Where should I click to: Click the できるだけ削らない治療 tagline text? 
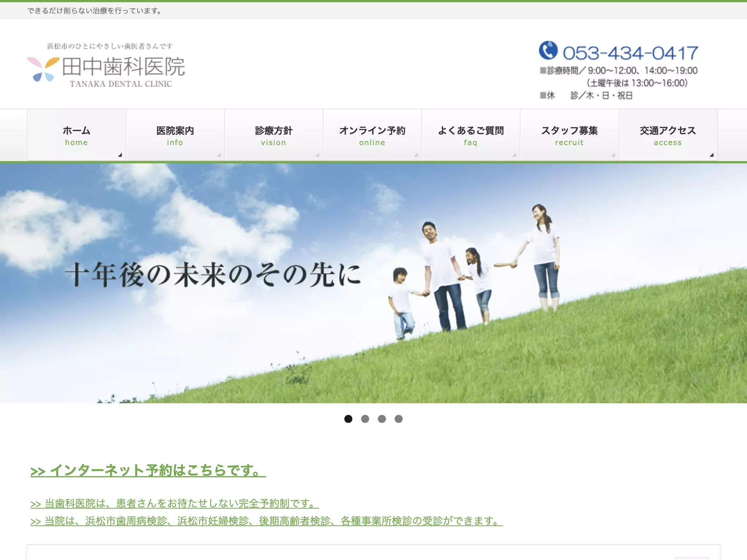tap(95, 11)
